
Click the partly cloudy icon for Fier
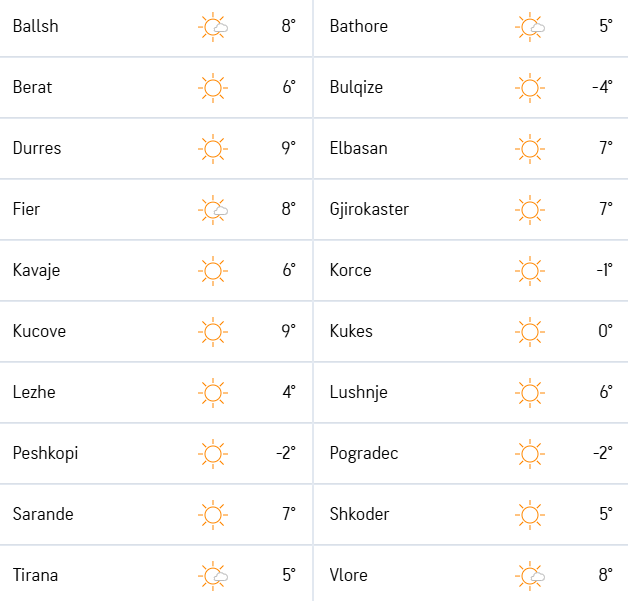[x=213, y=210]
